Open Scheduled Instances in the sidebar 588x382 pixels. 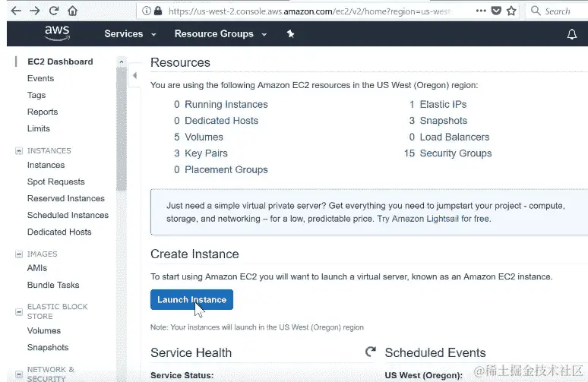tap(68, 215)
